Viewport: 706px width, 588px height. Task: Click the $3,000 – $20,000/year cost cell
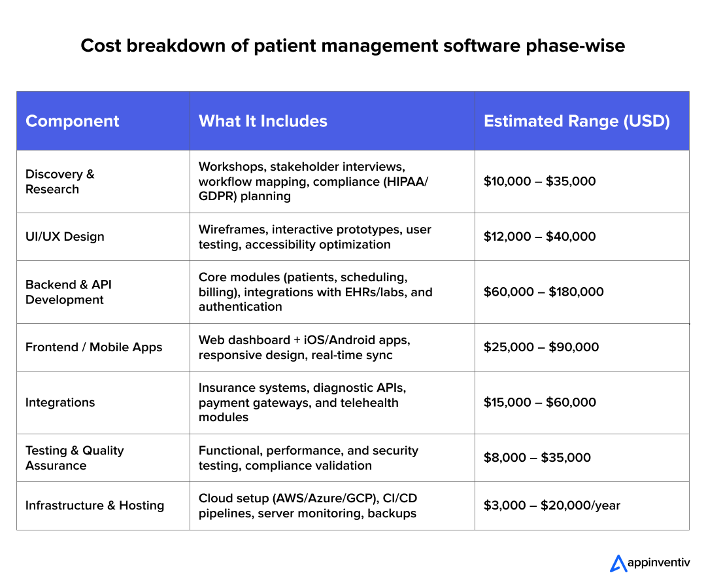coord(552,506)
